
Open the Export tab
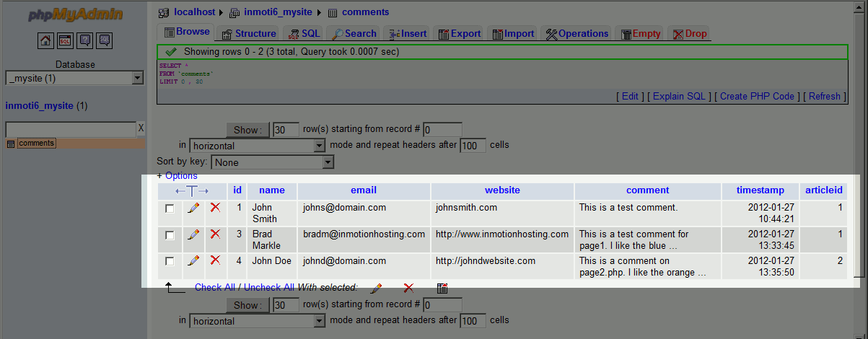point(459,33)
